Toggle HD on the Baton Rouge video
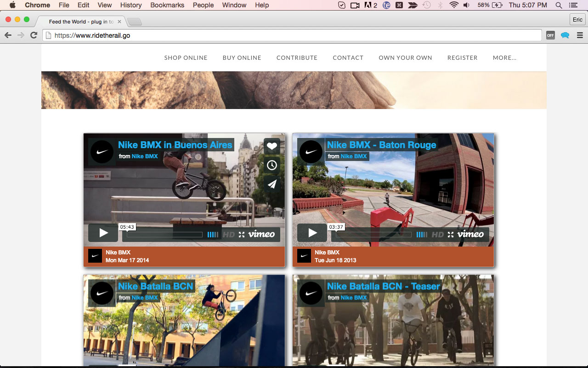 coord(438,235)
